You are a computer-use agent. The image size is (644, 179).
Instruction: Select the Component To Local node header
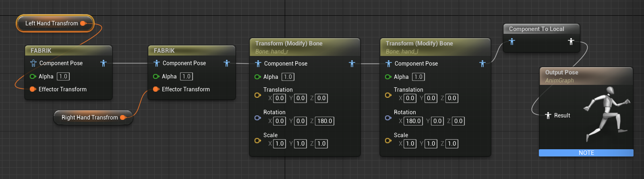tap(541, 29)
